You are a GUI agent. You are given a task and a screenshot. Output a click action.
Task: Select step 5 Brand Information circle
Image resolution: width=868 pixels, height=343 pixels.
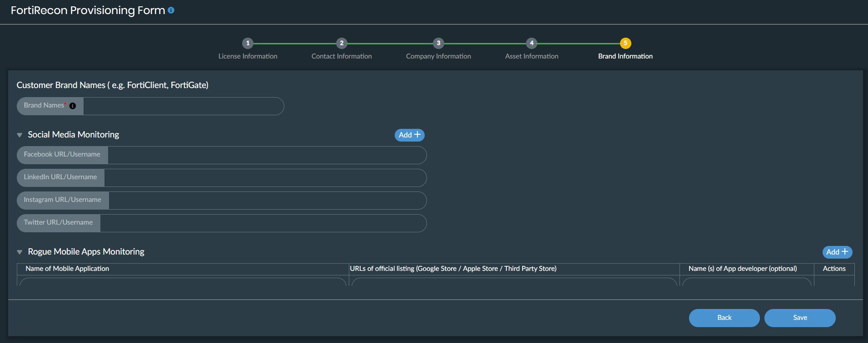[x=625, y=43]
